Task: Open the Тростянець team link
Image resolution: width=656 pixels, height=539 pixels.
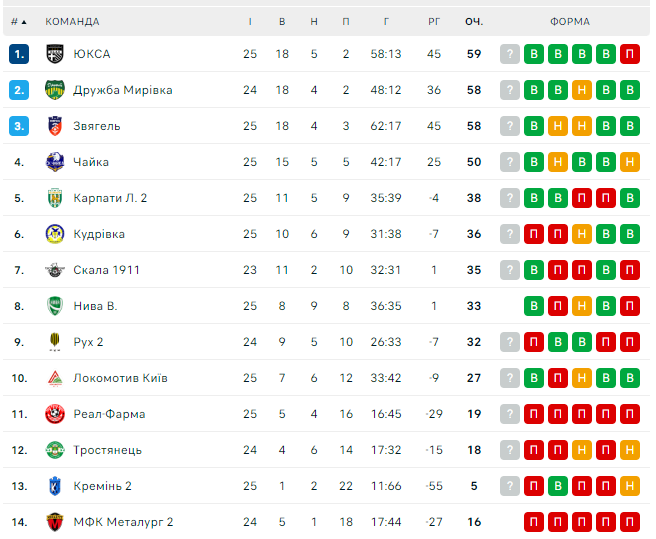Action: coord(107,450)
